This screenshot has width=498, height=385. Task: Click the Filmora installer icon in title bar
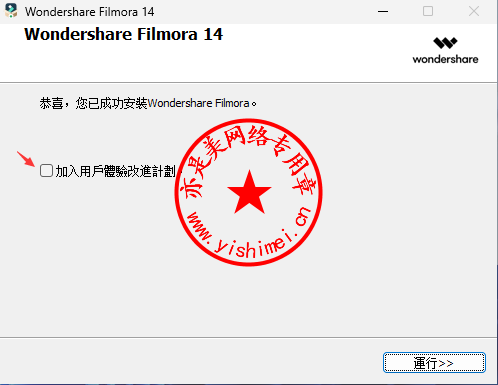tap(11, 11)
